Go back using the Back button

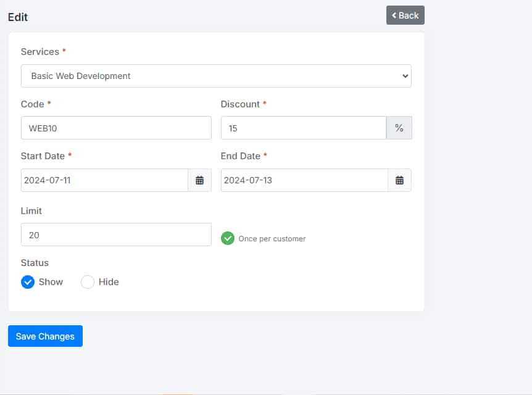tap(405, 15)
